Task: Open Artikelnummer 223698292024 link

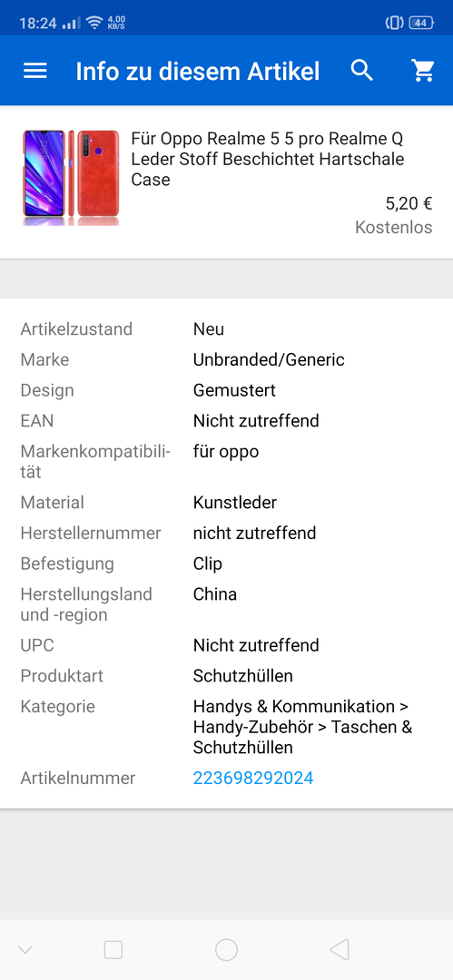Action: point(252,779)
